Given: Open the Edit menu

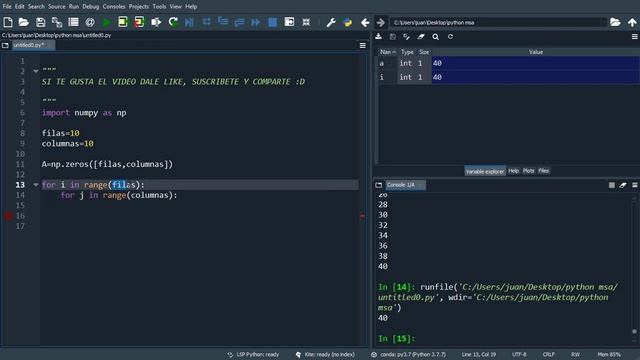Looking at the screenshot, I should (20, 7).
